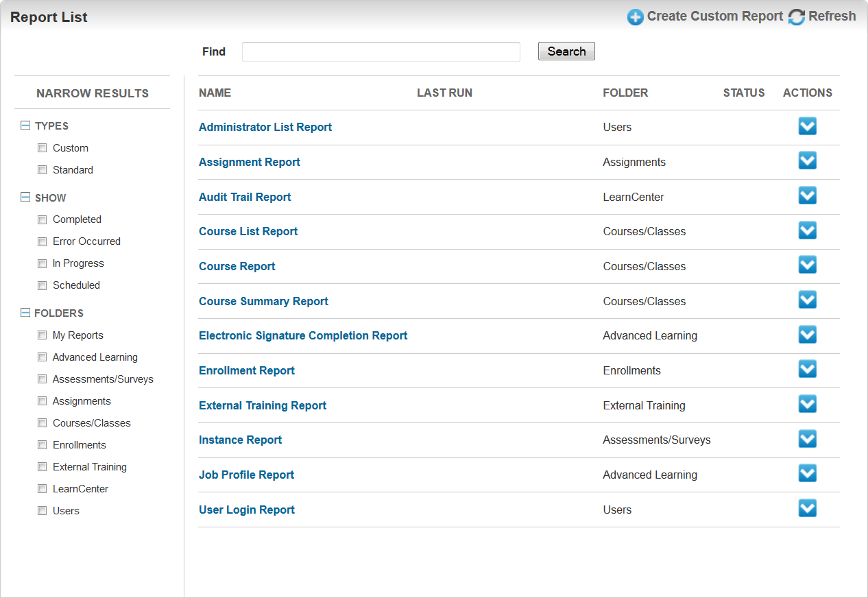Viewport: 868px width, 598px height.
Task: Open actions arrow for Audit Trail Report
Action: coord(808,196)
